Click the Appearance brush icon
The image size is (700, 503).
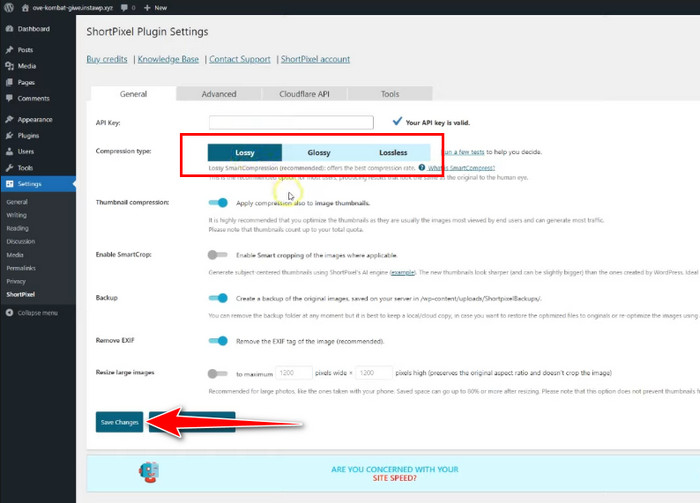coord(9,119)
